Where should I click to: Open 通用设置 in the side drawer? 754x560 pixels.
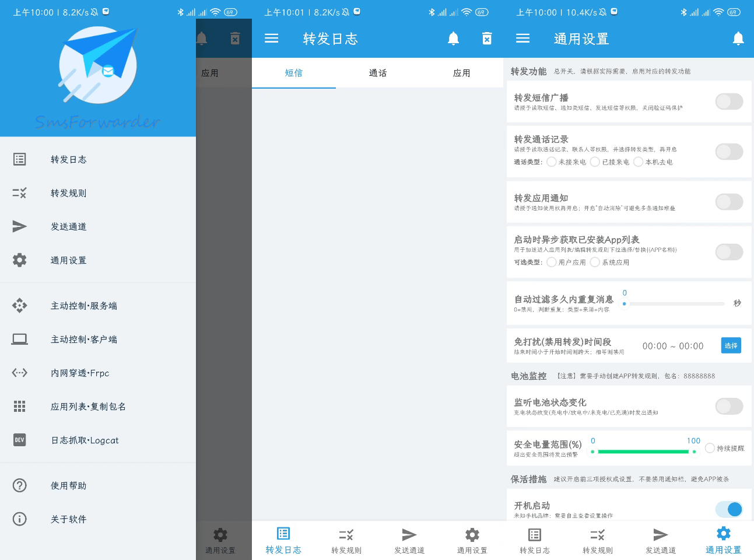[98, 260]
